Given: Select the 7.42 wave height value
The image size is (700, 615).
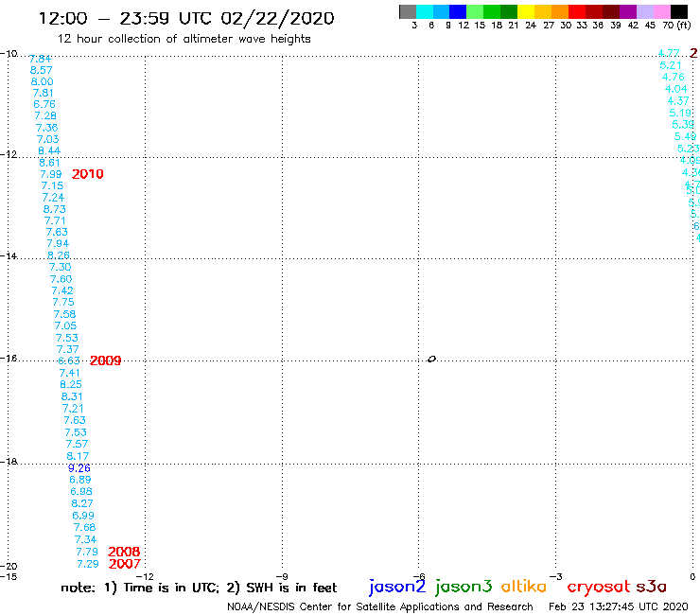Looking at the screenshot, I should click(x=62, y=290).
